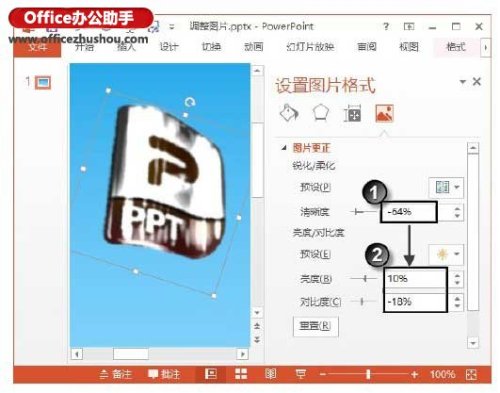
Task: Click the zoom out minus button
Action: point(322,374)
